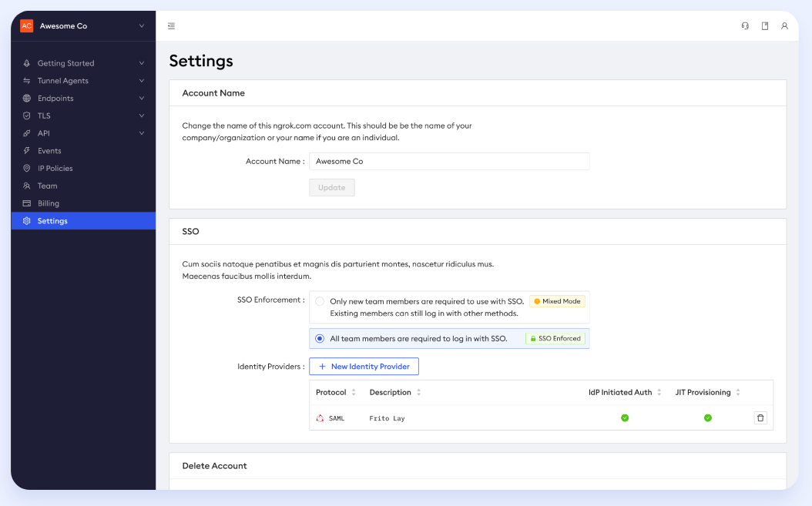Delete the Frito Lay identity provider

click(x=760, y=418)
